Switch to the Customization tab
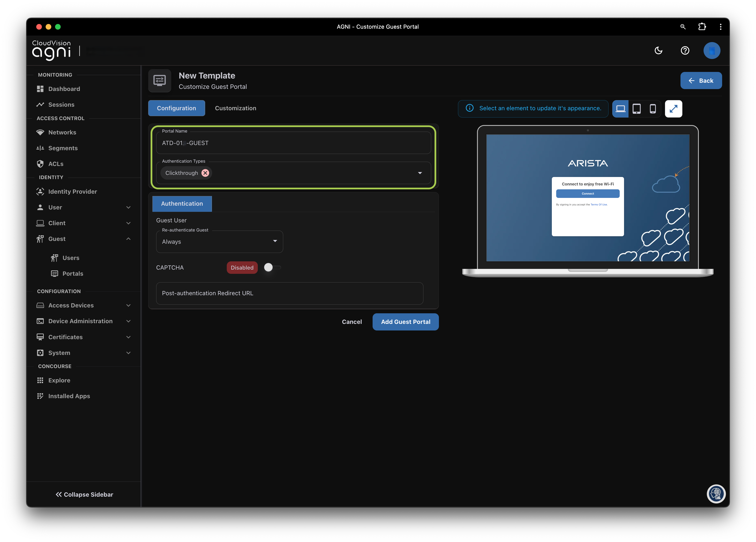The width and height of the screenshot is (756, 542). click(x=235, y=108)
